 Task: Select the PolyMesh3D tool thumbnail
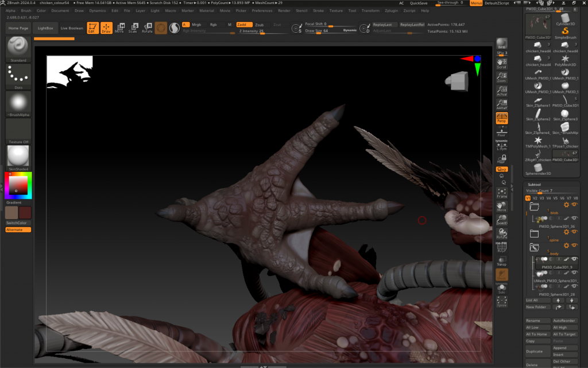click(565, 58)
